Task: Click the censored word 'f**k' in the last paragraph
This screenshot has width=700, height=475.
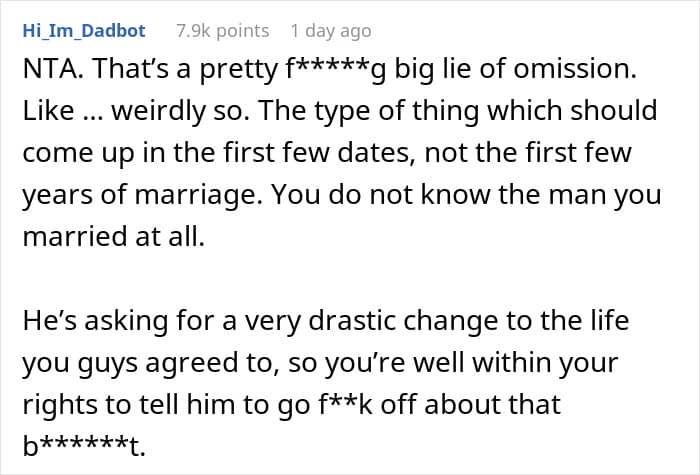Action: click(x=346, y=404)
